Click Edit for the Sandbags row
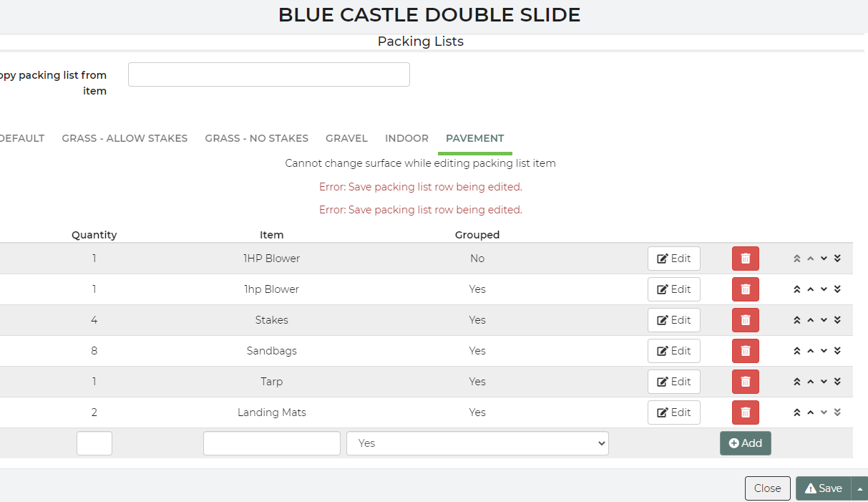Viewport: 868px width, 502px height. [673, 351]
